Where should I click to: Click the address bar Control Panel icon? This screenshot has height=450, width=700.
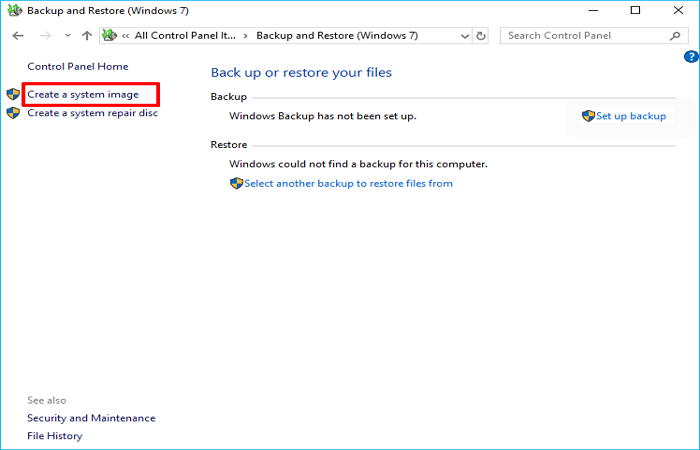click(x=109, y=35)
